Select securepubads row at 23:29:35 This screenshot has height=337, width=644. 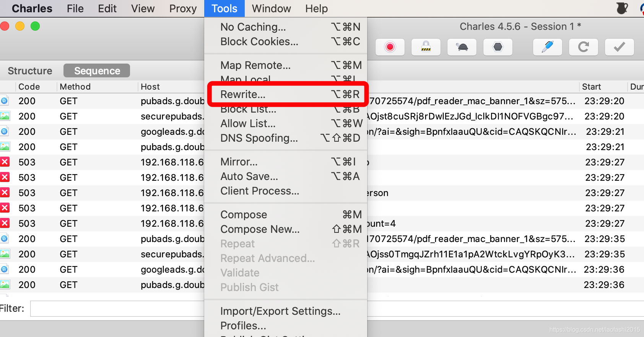tap(322, 254)
